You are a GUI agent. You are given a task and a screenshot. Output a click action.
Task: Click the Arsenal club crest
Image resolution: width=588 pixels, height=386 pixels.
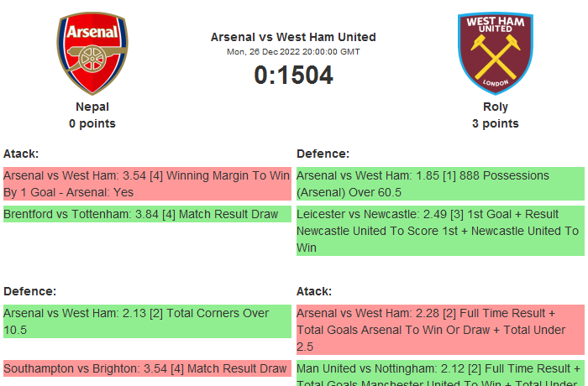92,53
